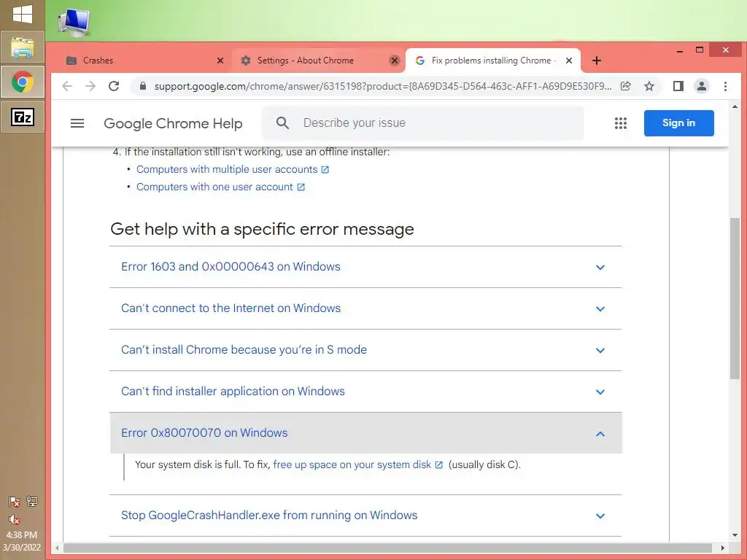
Task: Click chevron for S mode row
Action: click(600, 351)
